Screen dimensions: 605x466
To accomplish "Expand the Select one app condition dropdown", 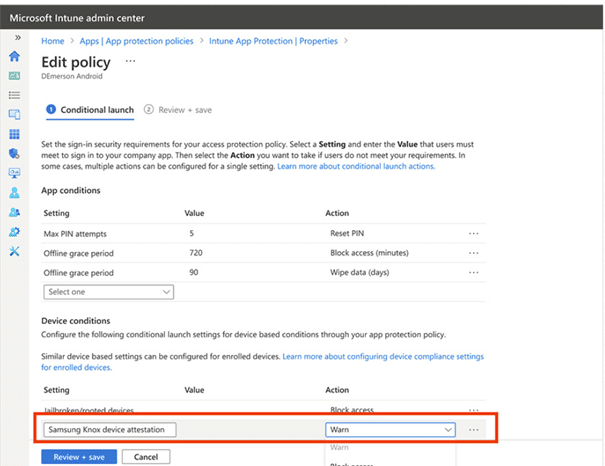I will [108, 292].
